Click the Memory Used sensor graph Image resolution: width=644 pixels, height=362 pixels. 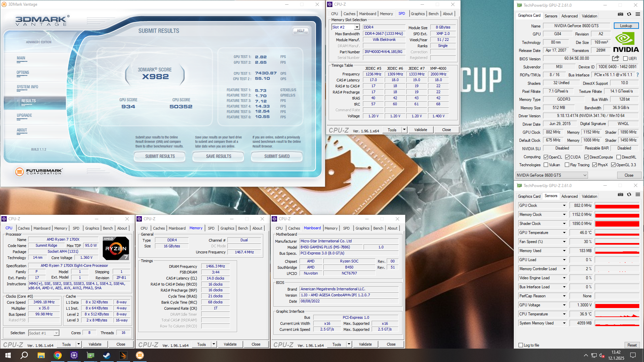point(617,251)
